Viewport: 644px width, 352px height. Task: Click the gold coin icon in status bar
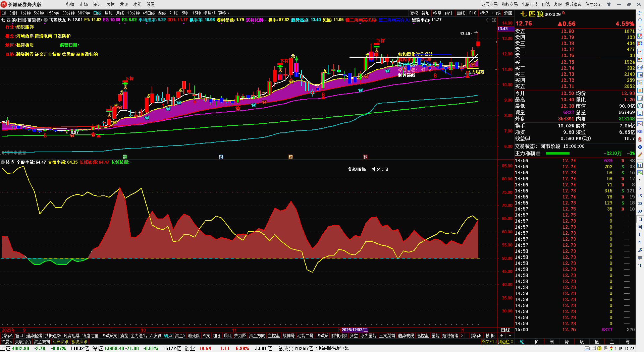point(599,348)
